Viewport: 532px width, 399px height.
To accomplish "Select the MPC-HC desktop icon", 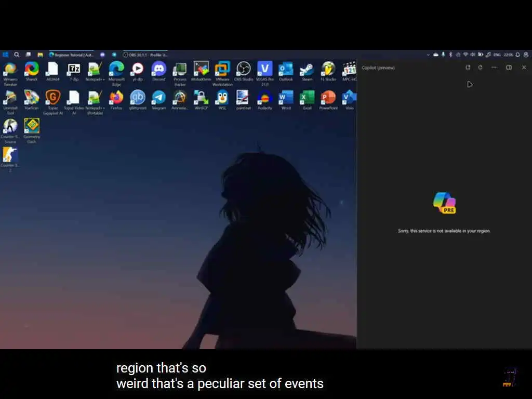I will pyautogui.click(x=350, y=71).
